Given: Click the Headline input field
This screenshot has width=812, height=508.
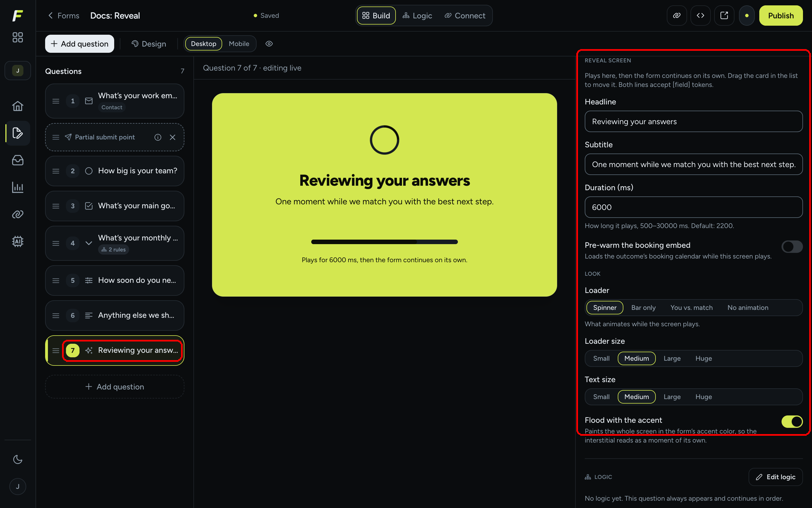Looking at the screenshot, I should coord(693,121).
